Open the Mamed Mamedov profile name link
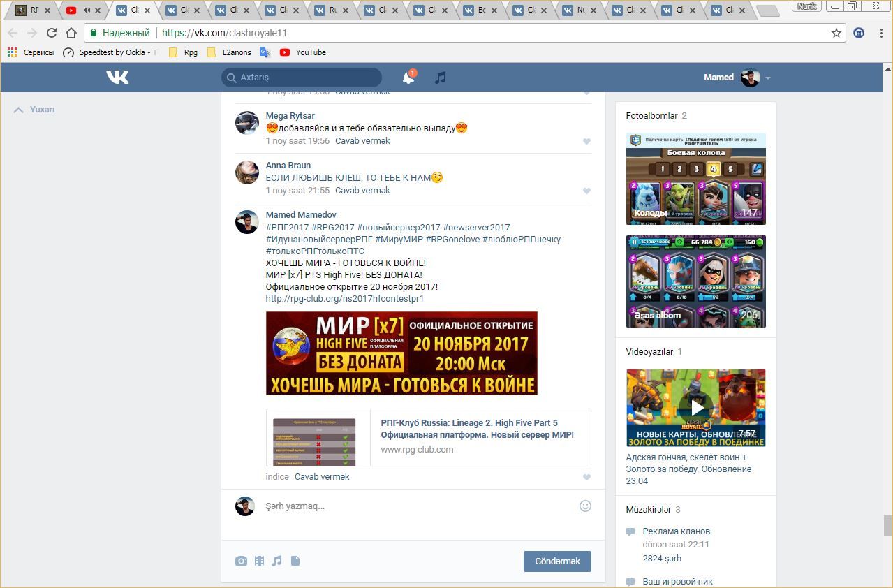This screenshot has height=588, width=893. click(301, 215)
